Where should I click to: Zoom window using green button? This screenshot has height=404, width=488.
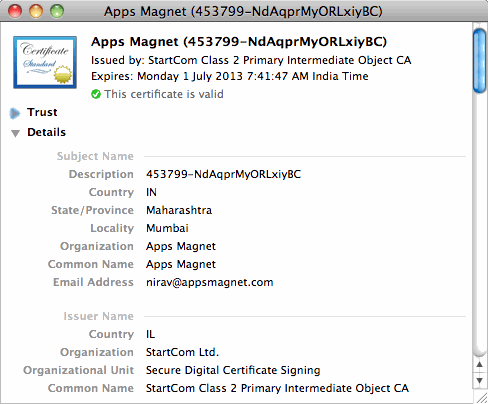[x=57, y=11]
